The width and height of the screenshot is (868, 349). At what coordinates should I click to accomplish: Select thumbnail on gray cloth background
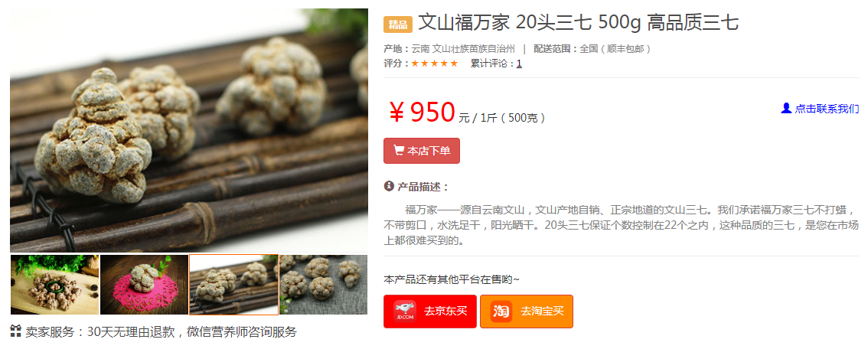coord(323,284)
